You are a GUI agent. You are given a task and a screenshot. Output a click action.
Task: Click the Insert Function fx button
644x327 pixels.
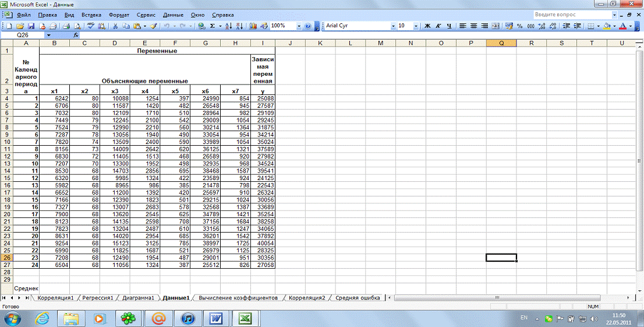pyautogui.click(x=76, y=36)
